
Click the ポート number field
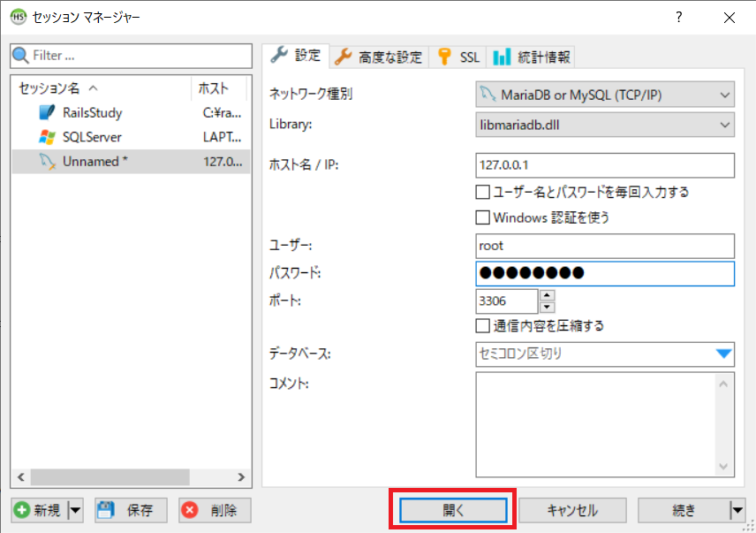507,301
